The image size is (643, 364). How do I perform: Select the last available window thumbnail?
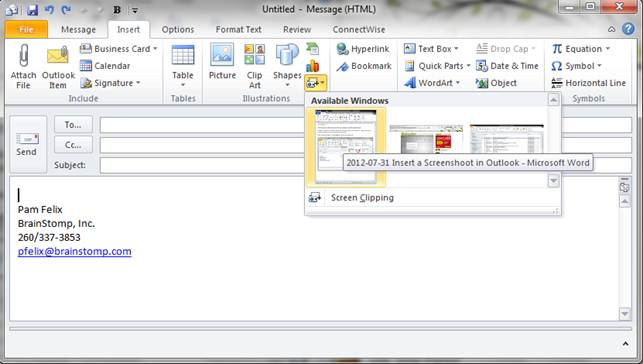[x=507, y=139]
